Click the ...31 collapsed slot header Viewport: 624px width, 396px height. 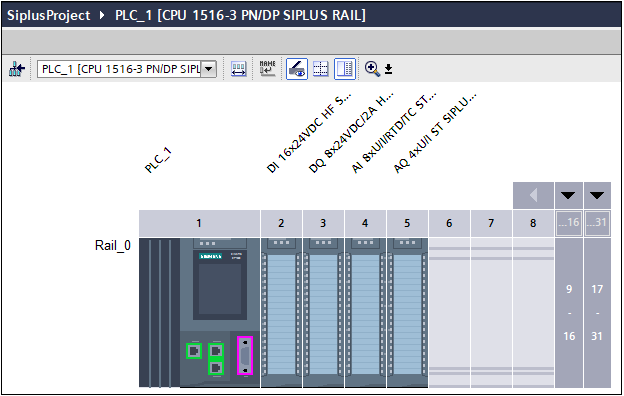[597, 222]
